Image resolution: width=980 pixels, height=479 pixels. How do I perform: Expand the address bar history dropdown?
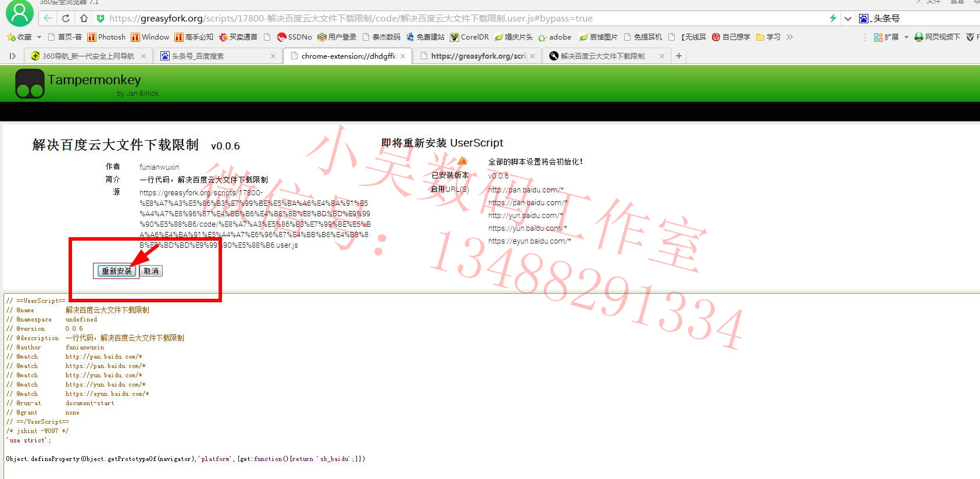click(848, 19)
